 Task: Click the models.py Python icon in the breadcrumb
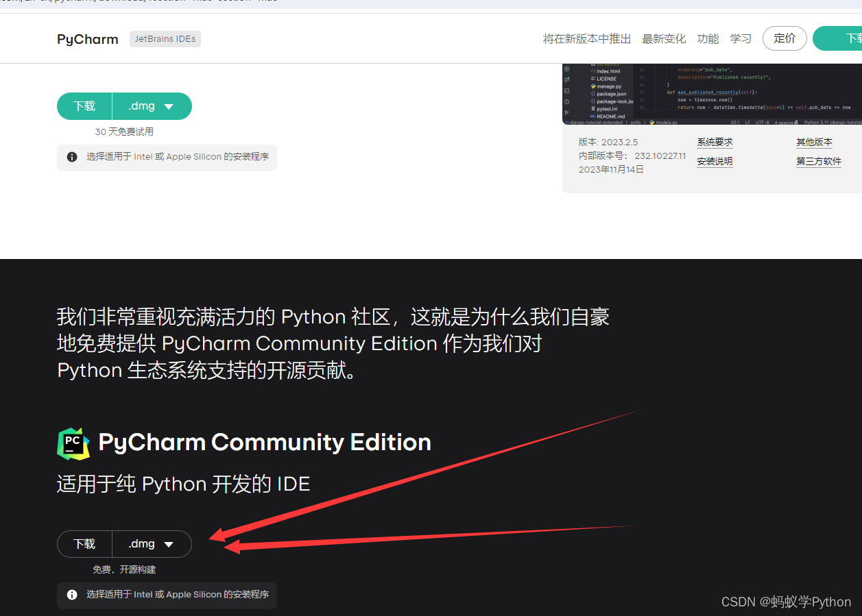[652, 122]
